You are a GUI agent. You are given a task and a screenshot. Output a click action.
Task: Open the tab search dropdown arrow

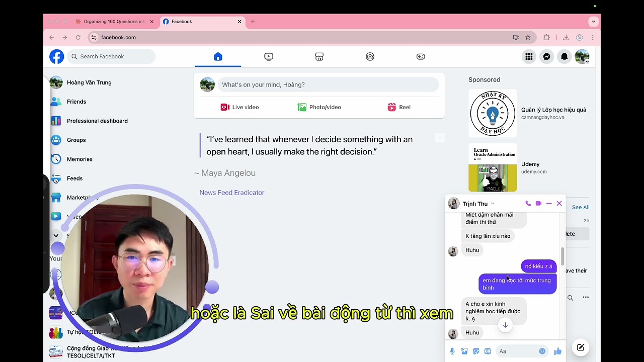593,22
